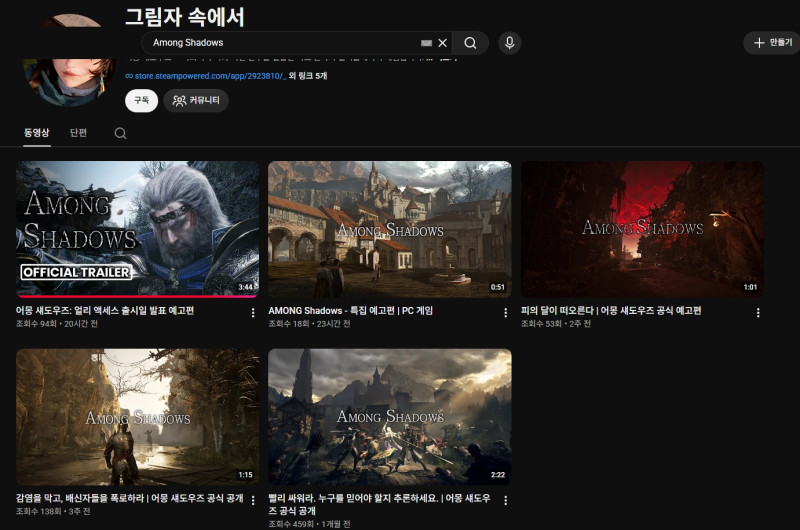The height and width of the screenshot is (530, 800).
Task: Click the 조회수 138회 • 3주 전 text
Action: coord(53,512)
